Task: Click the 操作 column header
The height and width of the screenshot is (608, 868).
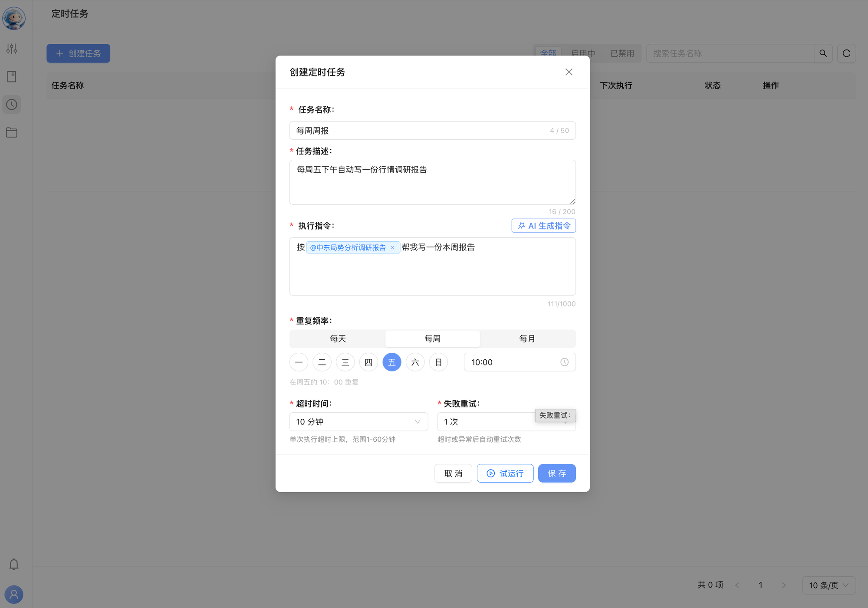Action: 771,85
